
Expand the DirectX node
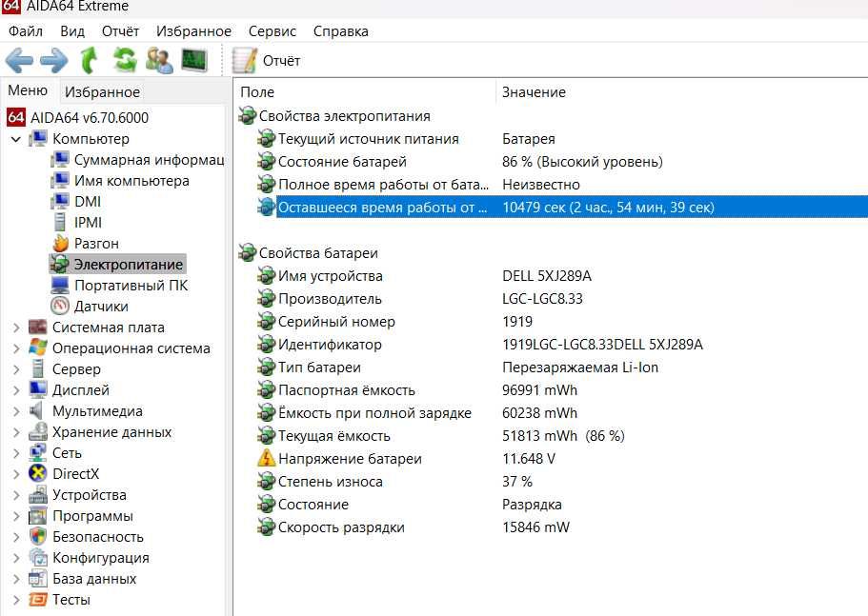(x=16, y=474)
